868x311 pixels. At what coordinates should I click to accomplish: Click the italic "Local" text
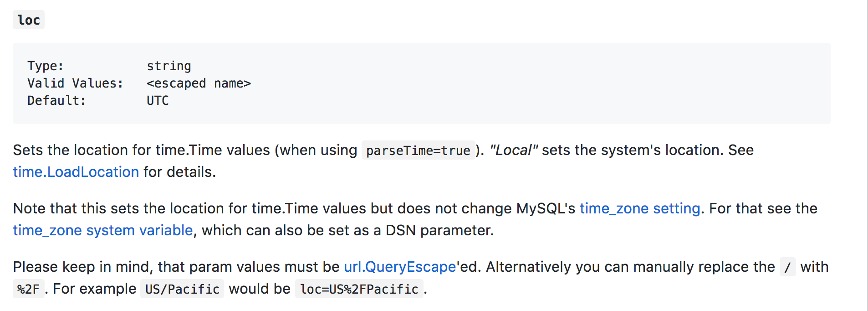pyautogui.click(x=513, y=150)
